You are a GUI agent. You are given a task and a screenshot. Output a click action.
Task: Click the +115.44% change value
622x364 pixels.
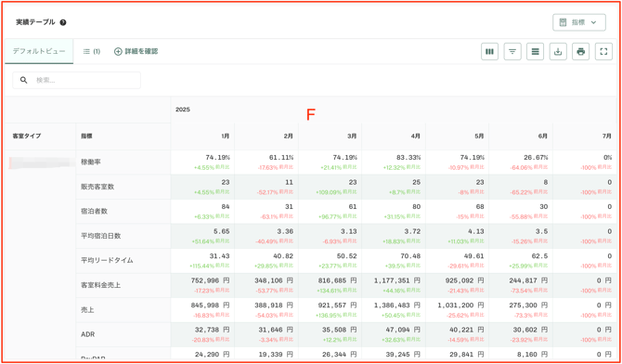(x=201, y=266)
